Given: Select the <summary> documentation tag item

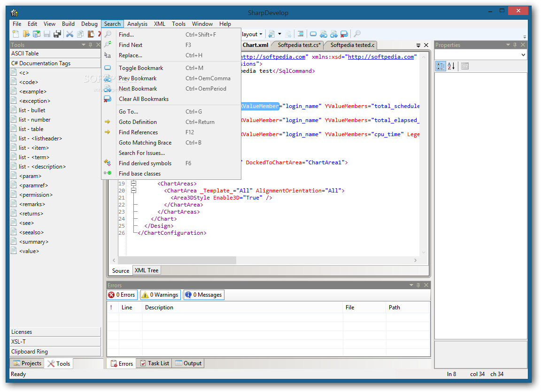Looking at the screenshot, I should click(x=34, y=242).
